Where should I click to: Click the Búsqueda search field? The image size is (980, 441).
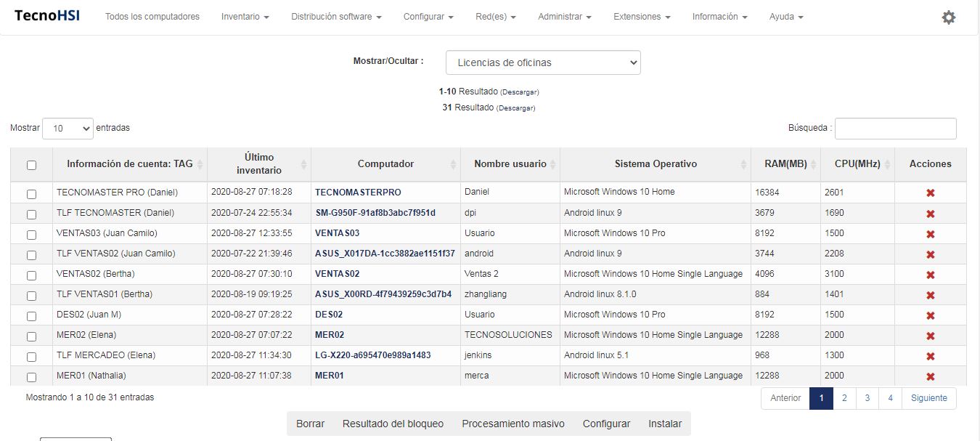tap(895, 129)
